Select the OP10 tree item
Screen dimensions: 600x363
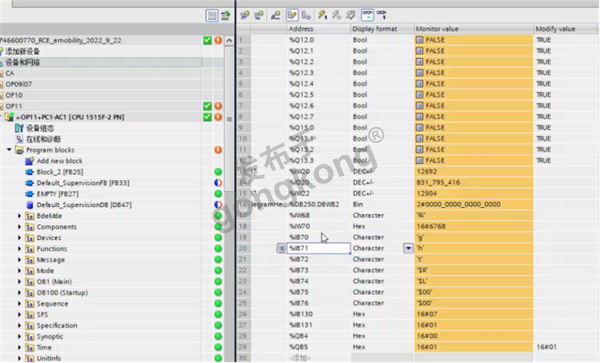coord(14,95)
